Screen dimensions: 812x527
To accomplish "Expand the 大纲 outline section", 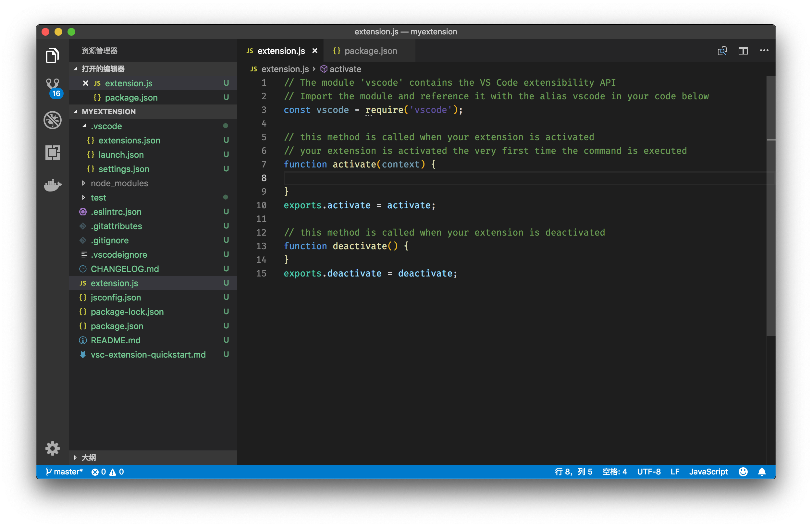I will point(89,458).
